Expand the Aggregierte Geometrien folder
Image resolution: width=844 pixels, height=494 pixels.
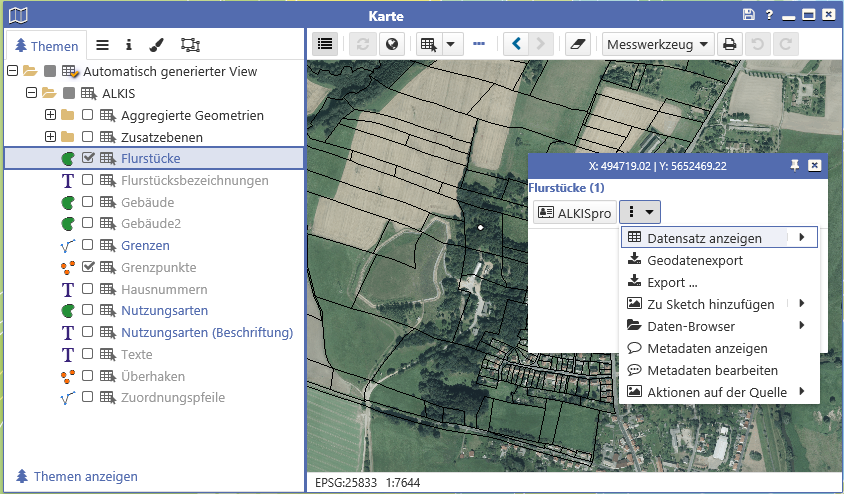pos(50,115)
